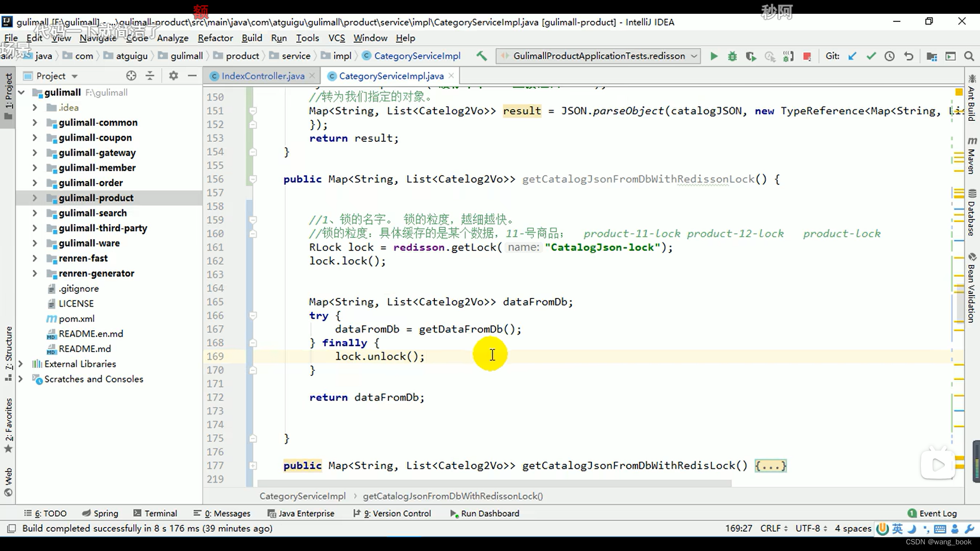Click line:column indicator 169:27
Image resolution: width=980 pixels, height=551 pixels.
click(739, 529)
